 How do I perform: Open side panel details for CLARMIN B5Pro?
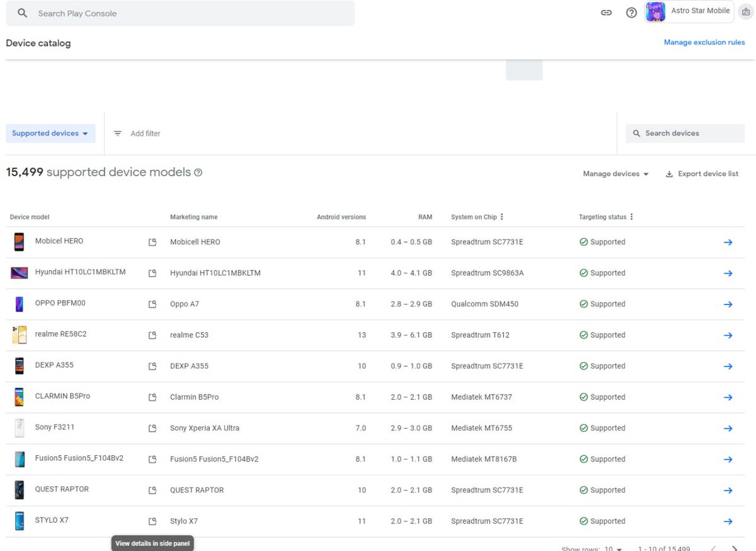click(x=152, y=397)
